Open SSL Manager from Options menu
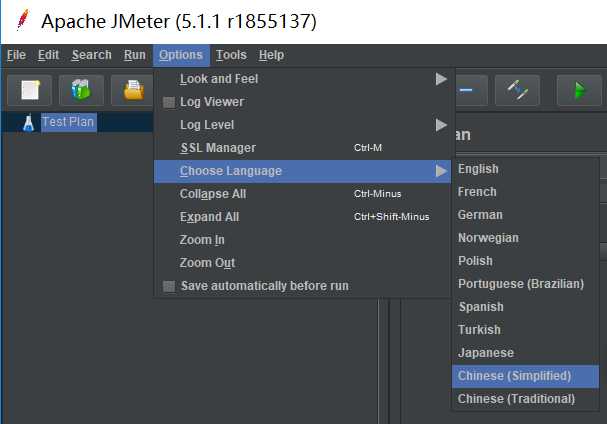The width and height of the screenshot is (607, 424). tap(302, 148)
